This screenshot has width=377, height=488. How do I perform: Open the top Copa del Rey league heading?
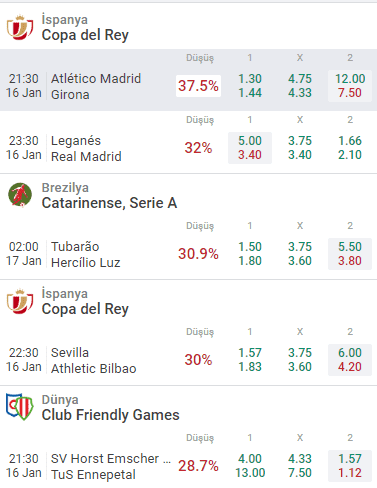pyautogui.click(x=85, y=35)
